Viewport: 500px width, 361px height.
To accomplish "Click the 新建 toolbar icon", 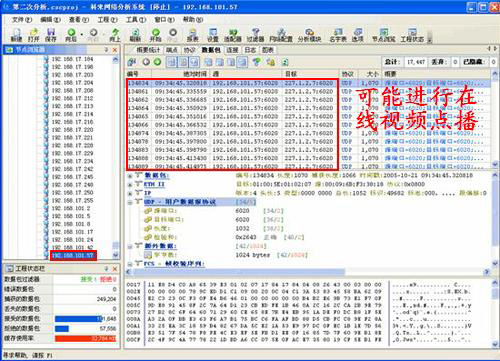I will click(x=16, y=35).
